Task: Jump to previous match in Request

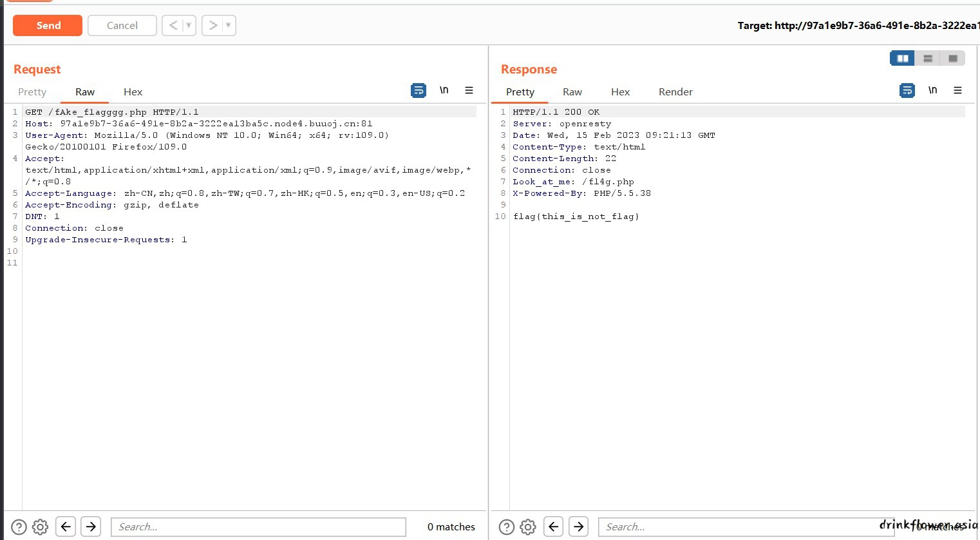Action: click(x=66, y=526)
